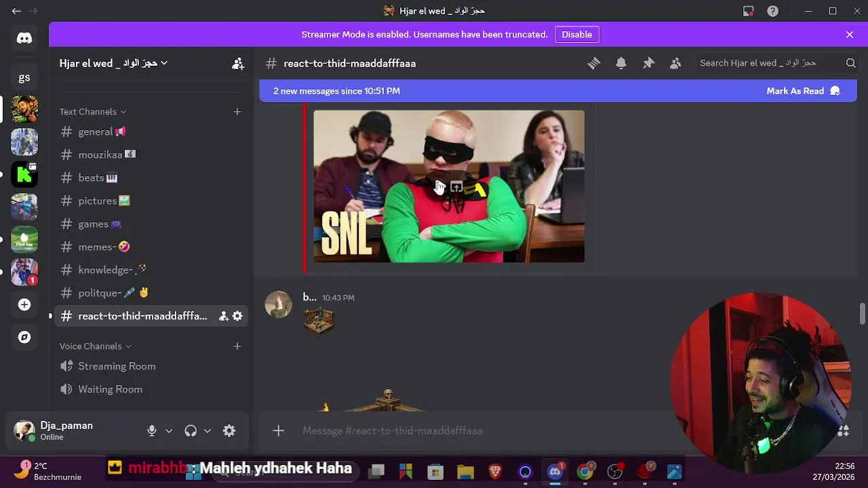Dismiss the Streamer Mode banner X
This screenshot has height=488, width=868.
pyautogui.click(x=850, y=35)
